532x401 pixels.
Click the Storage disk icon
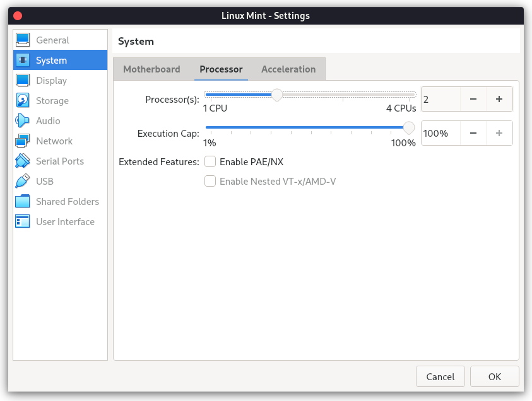coord(23,100)
